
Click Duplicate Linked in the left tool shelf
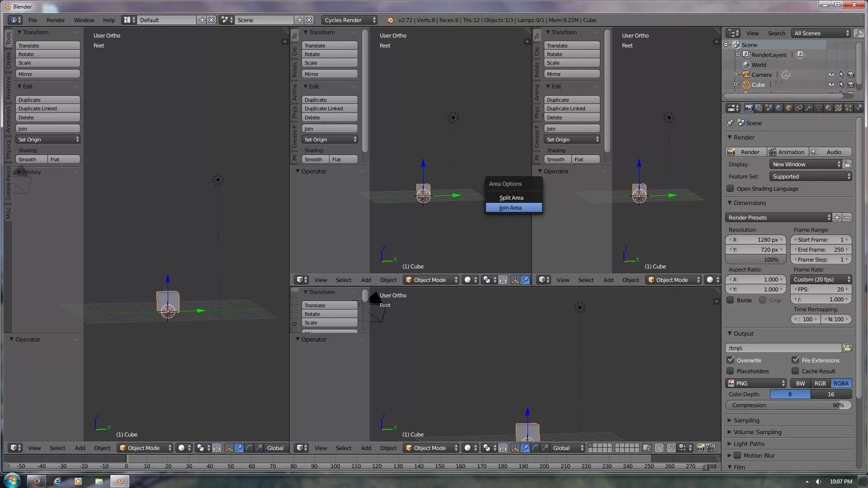pyautogui.click(x=47, y=108)
